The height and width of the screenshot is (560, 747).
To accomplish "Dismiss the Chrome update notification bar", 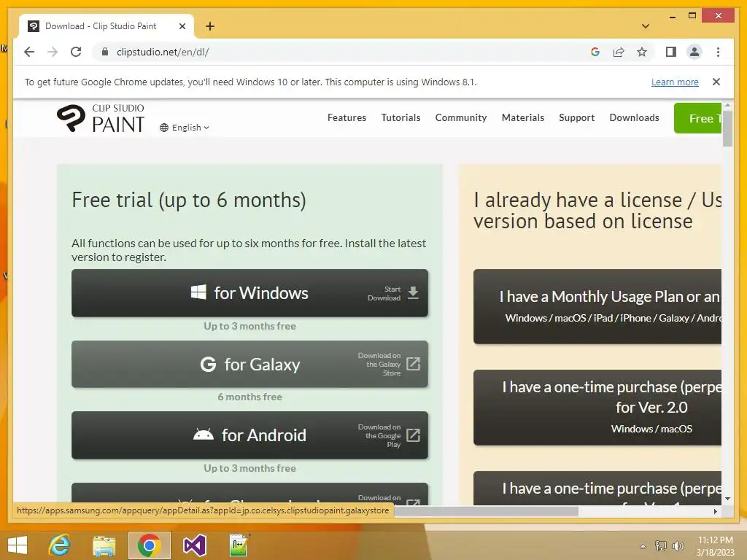I will point(716,82).
